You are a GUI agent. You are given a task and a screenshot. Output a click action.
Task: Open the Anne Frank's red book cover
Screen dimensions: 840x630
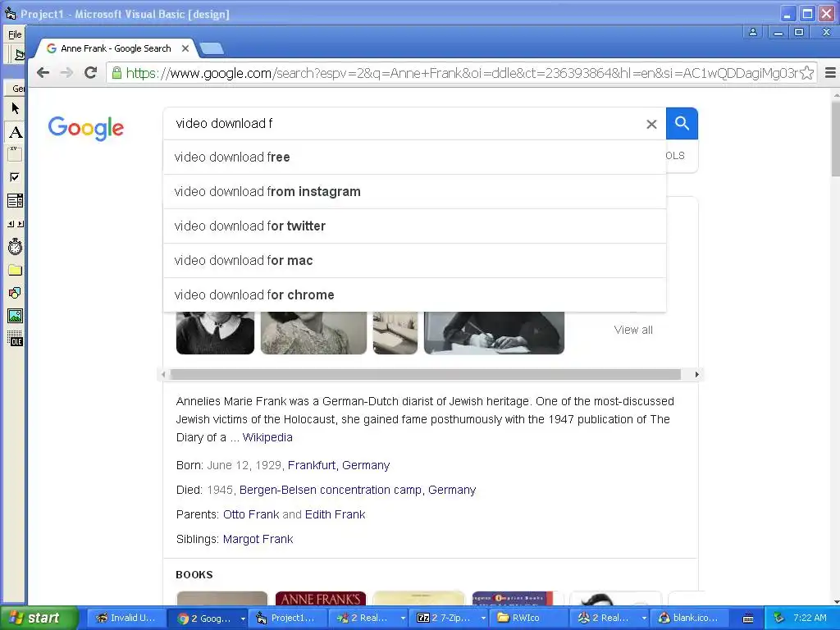[x=321, y=598]
